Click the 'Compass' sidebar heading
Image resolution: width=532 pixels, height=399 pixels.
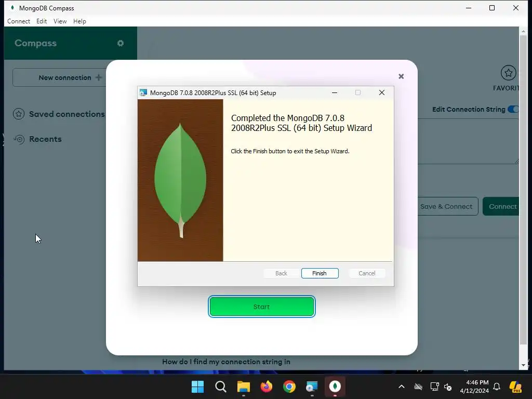point(36,43)
